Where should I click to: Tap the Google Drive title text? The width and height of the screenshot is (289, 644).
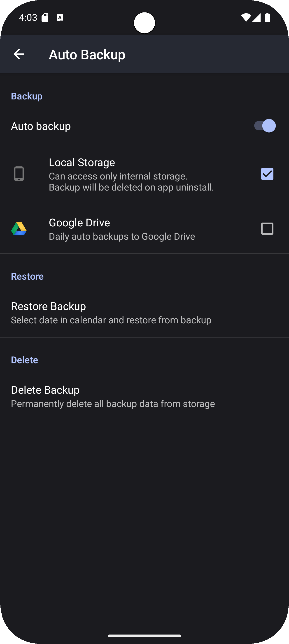tap(79, 223)
